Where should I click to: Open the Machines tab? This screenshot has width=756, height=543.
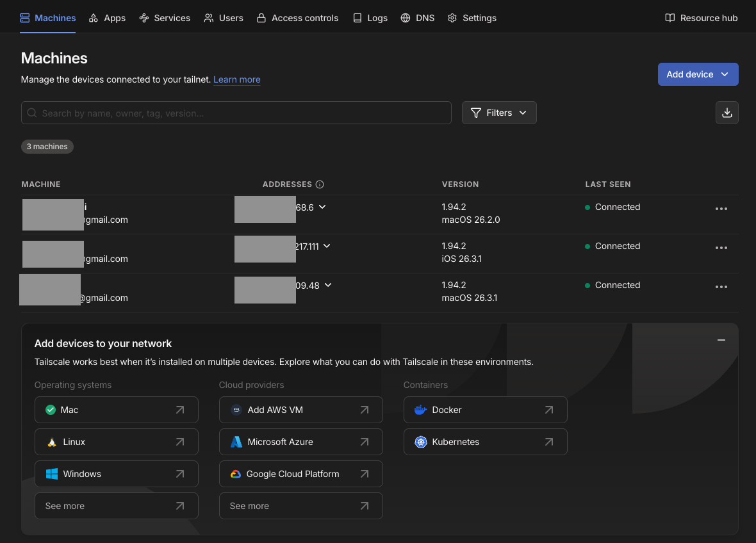[48, 18]
